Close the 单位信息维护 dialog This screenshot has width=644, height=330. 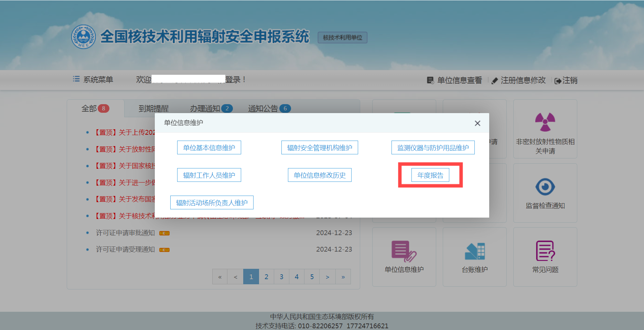click(477, 123)
